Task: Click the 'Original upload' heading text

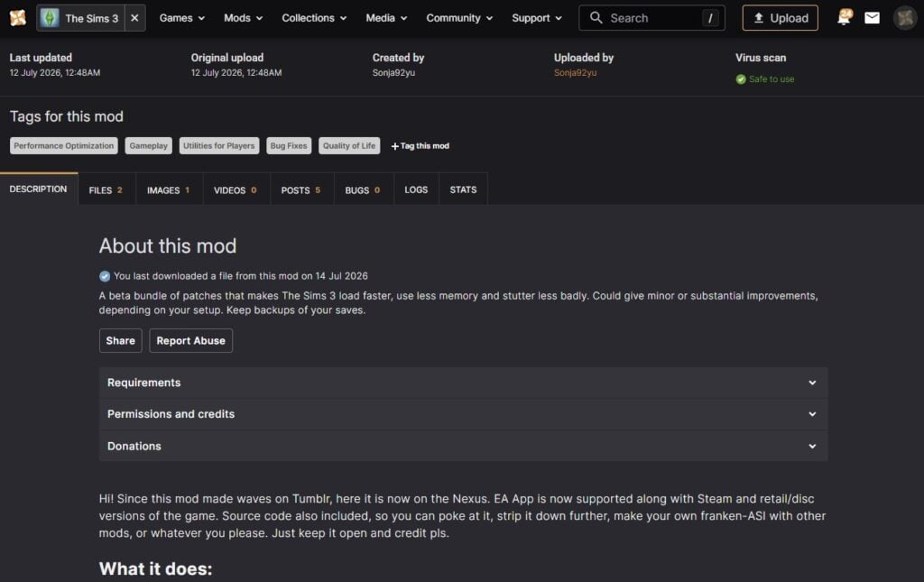Action: pyautogui.click(x=226, y=58)
